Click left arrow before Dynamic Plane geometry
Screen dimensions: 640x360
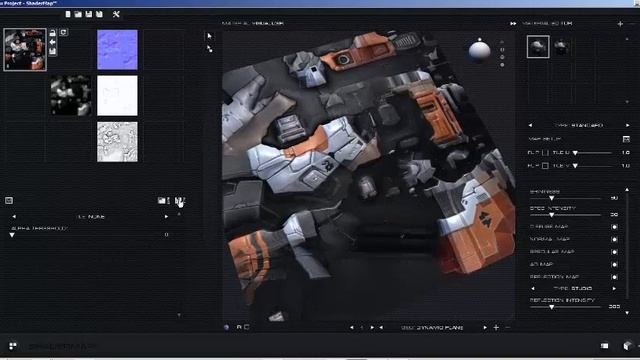381,327
